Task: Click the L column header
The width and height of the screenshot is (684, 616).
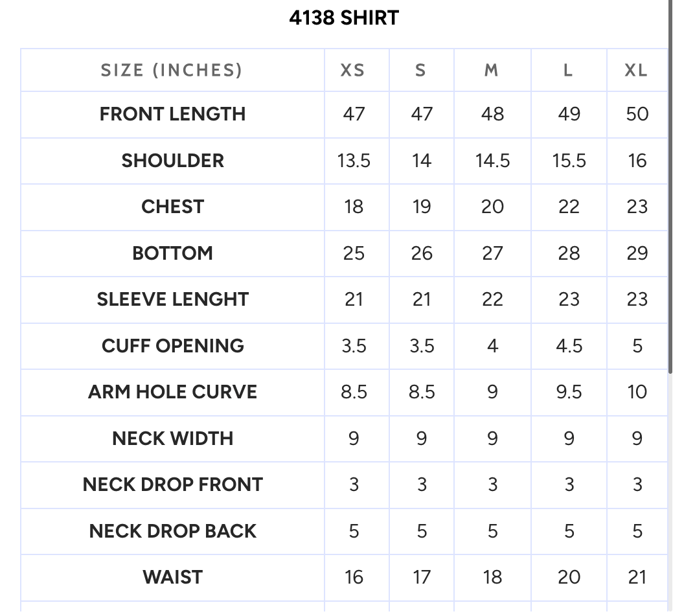Action: (x=567, y=70)
